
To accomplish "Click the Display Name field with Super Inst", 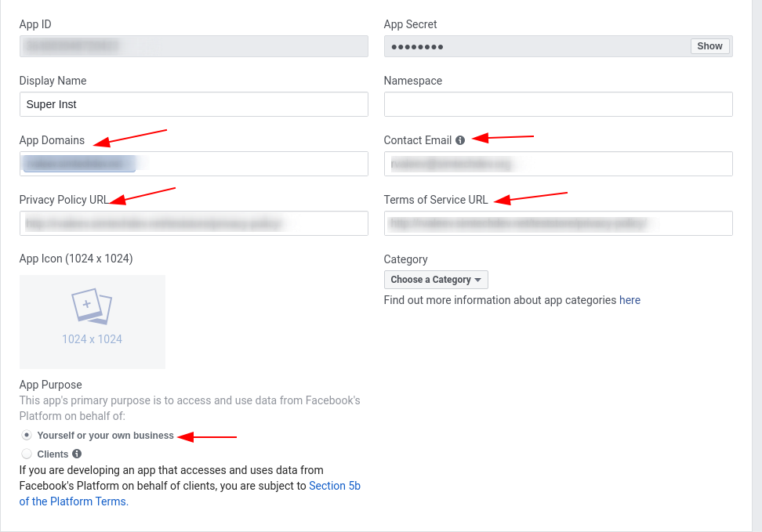I will tap(194, 104).
